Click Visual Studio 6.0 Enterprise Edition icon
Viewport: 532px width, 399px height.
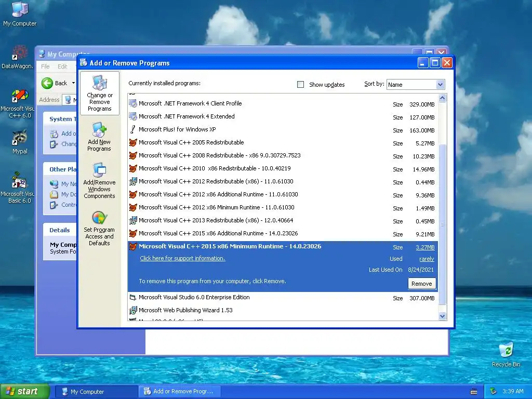133,297
